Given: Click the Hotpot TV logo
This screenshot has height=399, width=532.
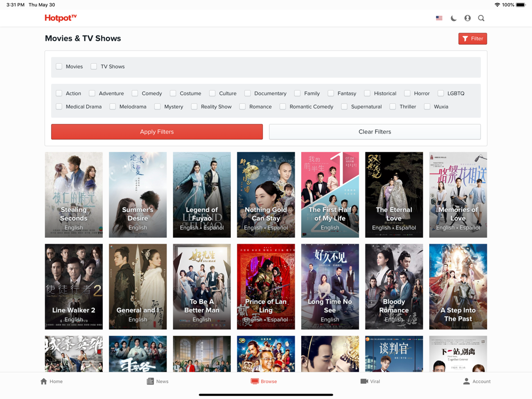Looking at the screenshot, I should (x=61, y=18).
